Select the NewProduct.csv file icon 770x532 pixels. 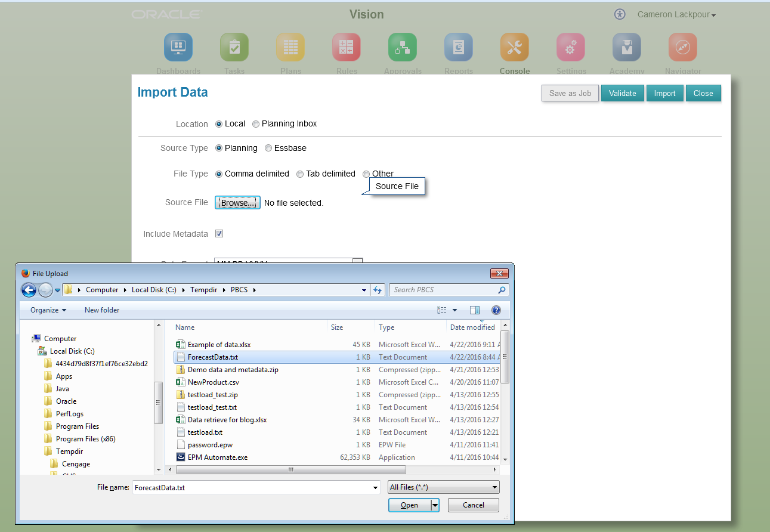[181, 382]
